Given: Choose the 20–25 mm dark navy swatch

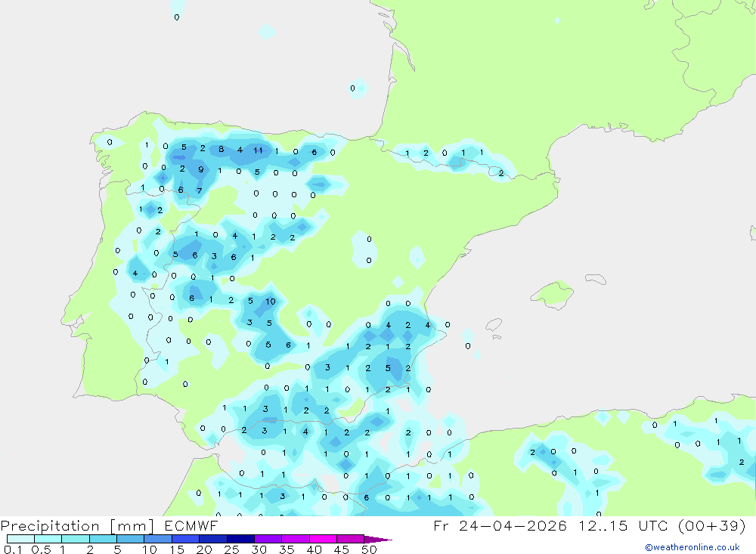Looking at the screenshot, I should 212,539.
